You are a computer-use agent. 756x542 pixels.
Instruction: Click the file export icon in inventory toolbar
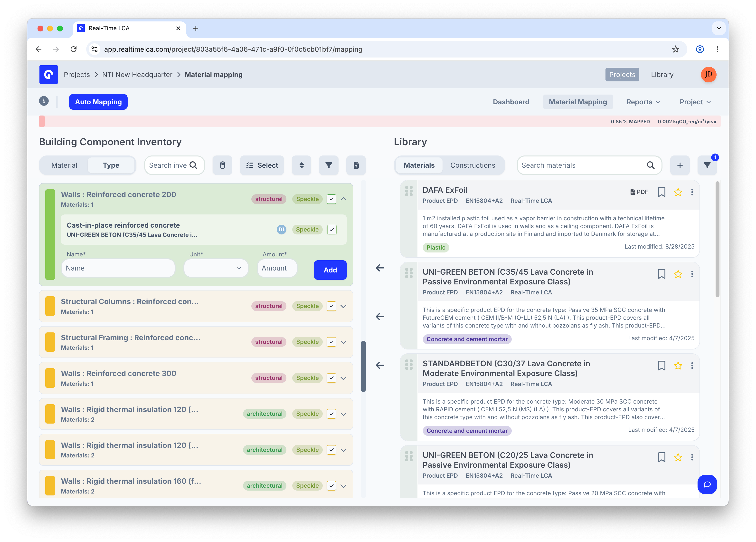point(356,165)
